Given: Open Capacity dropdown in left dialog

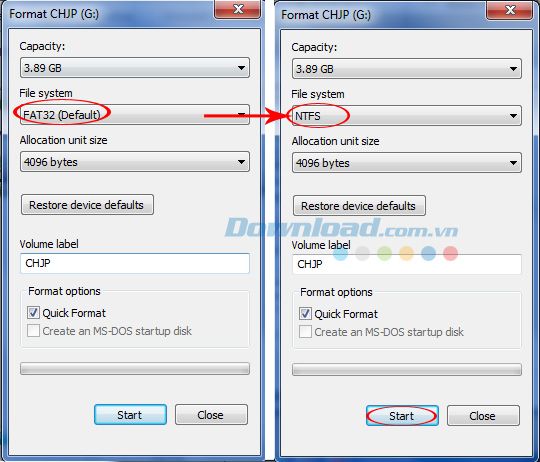Looking at the screenshot, I should click(135, 67).
